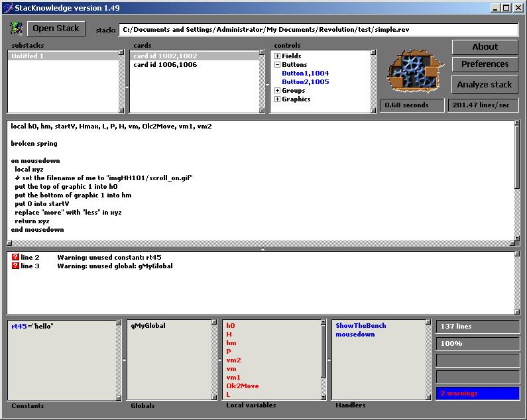Select the mousedown handler in Handlers list
This screenshot has width=527, height=420.
[355, 335]
